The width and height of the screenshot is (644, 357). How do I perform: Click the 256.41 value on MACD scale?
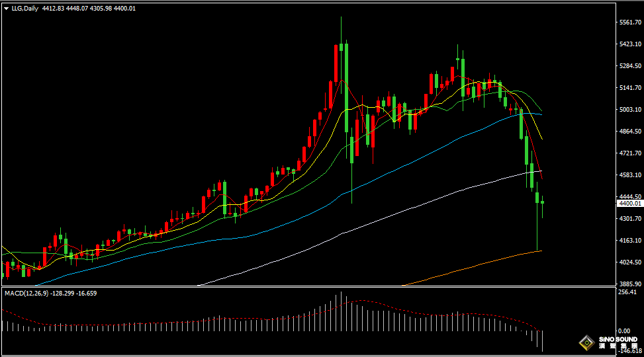click(x=626, y=292)
